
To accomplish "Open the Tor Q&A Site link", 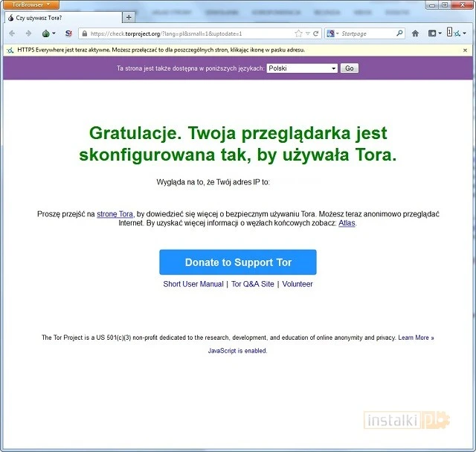I will [253, 284].
